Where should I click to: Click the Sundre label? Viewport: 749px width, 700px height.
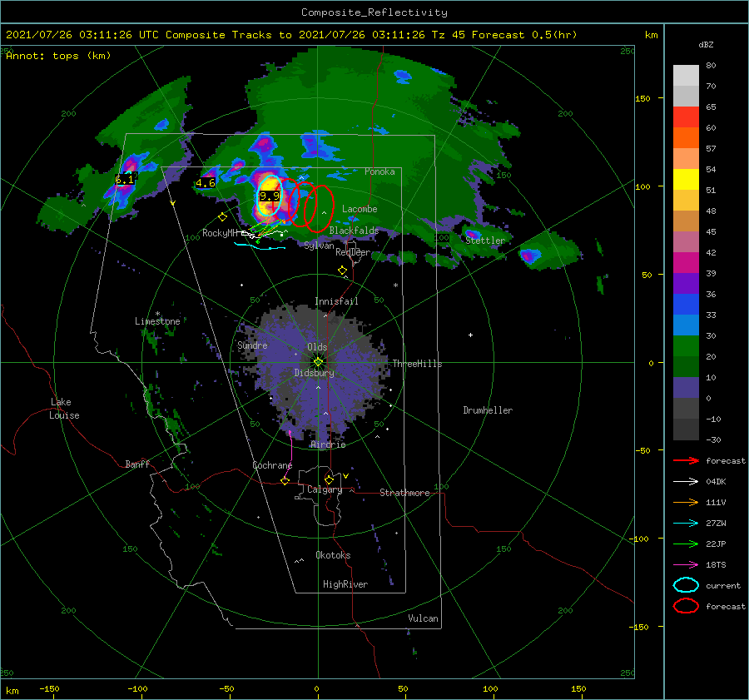(252, 345)
